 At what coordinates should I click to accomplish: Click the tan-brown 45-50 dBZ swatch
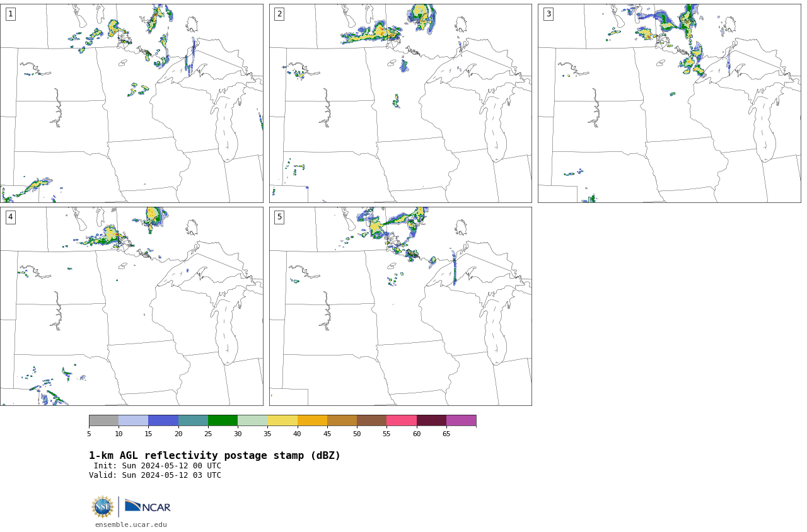coord(342,420)
